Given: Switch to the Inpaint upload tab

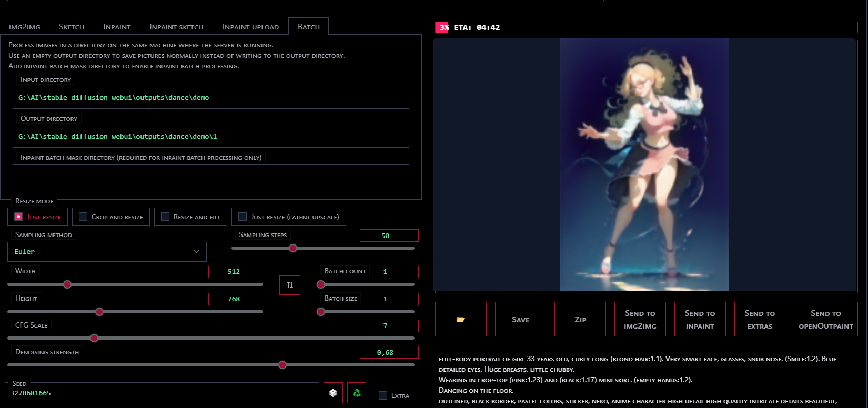Looking at the screenshot, I should 250,27.
